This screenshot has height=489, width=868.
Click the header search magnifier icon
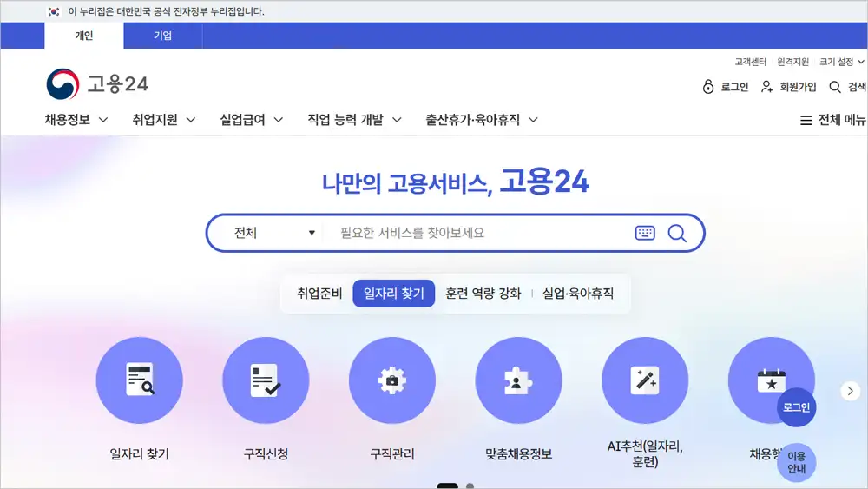(x=835, y=87)
